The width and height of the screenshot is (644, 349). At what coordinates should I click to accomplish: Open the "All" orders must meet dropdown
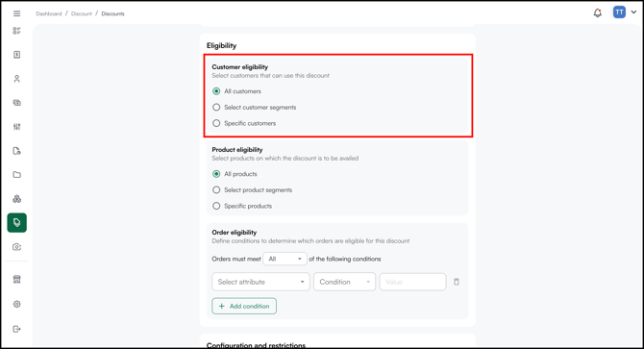(285, 259)
